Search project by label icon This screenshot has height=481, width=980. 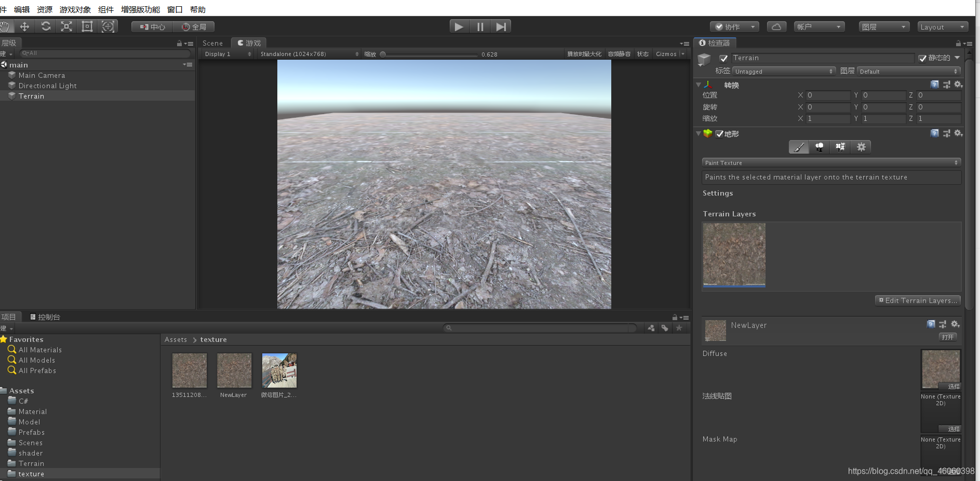pyautogui.click(x=665, y=328)
